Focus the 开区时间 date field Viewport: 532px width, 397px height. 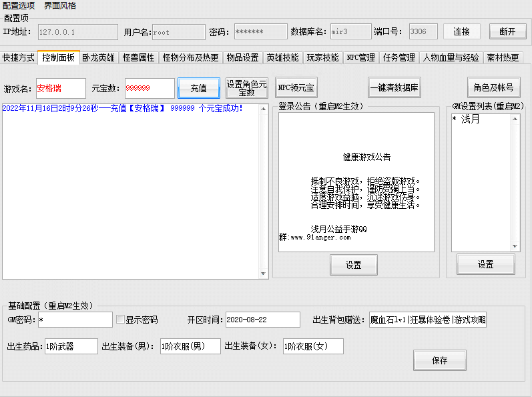262,320
